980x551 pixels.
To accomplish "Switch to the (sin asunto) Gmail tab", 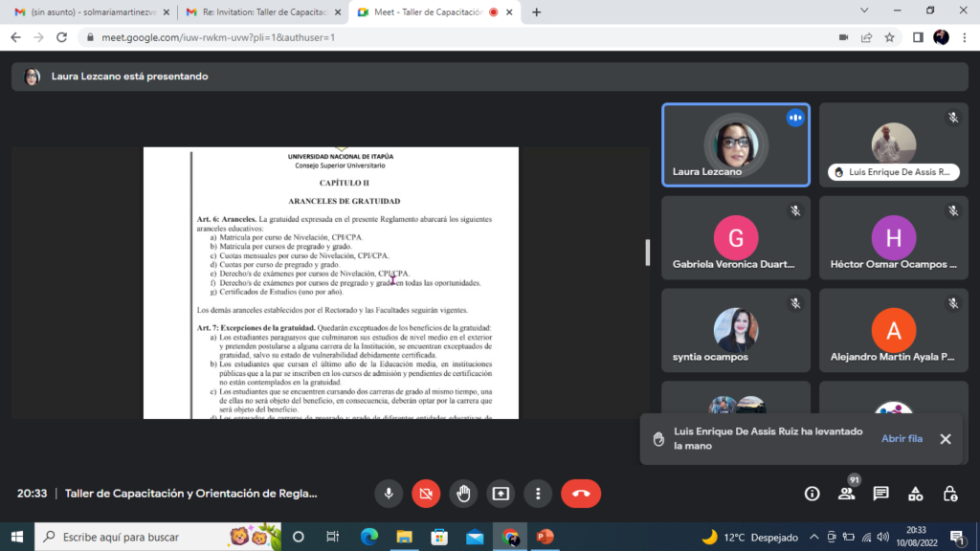I will pyautogui.click(x=91, y=12).
